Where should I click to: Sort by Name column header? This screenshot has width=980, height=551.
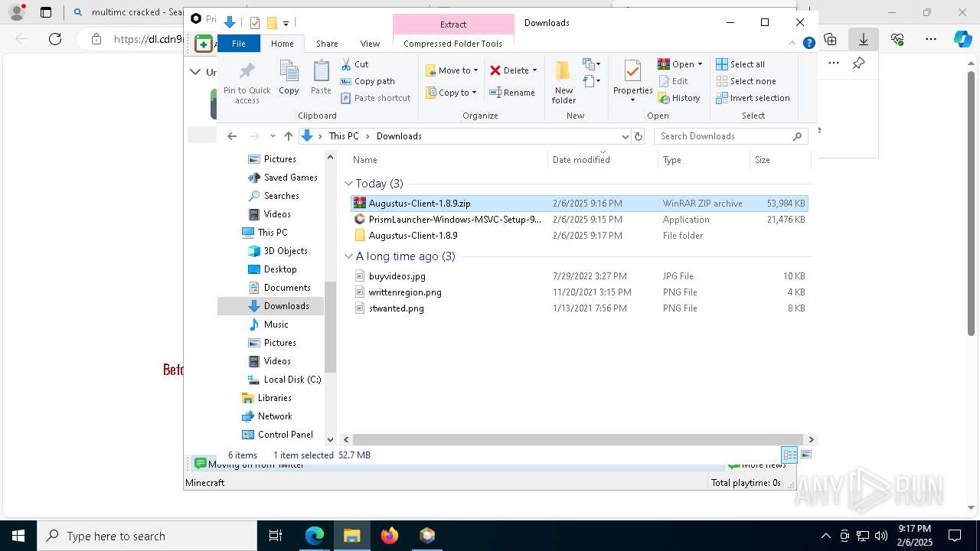449,160
